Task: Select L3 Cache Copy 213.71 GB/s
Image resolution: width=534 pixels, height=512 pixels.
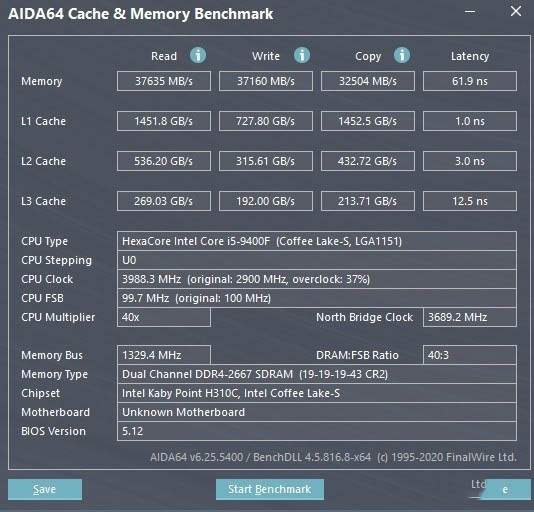Action: [368, 201]
